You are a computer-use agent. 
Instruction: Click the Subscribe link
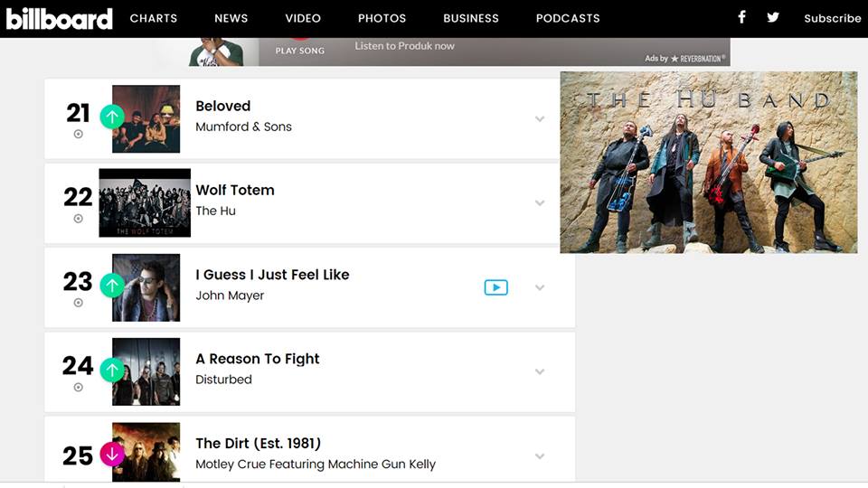(832, 18)
